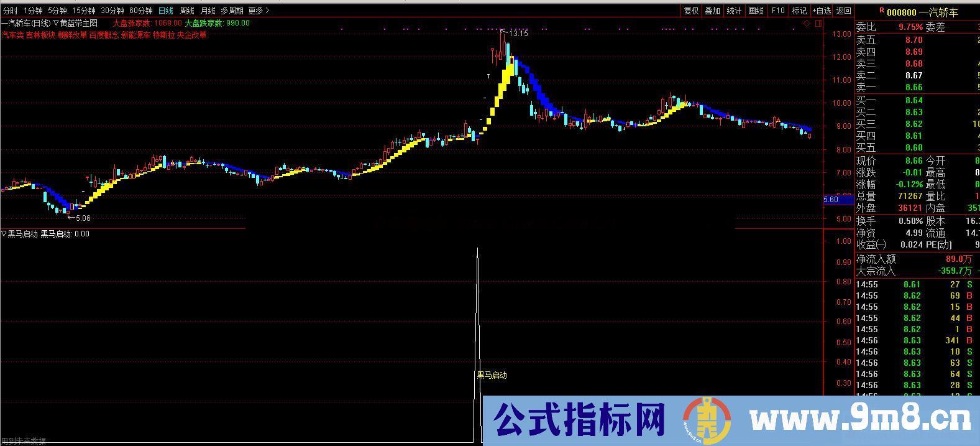Click the 标记 mark button
This screenshot has width=980, height=446.
(x=799, y=11)
